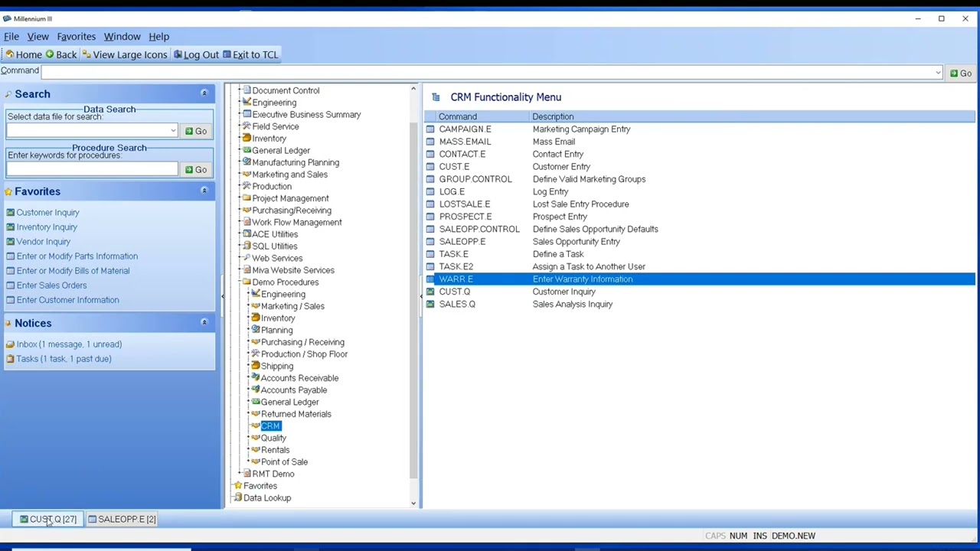Click the procedure keywords input field
980x551 pixels.
(x=92, y=169)
